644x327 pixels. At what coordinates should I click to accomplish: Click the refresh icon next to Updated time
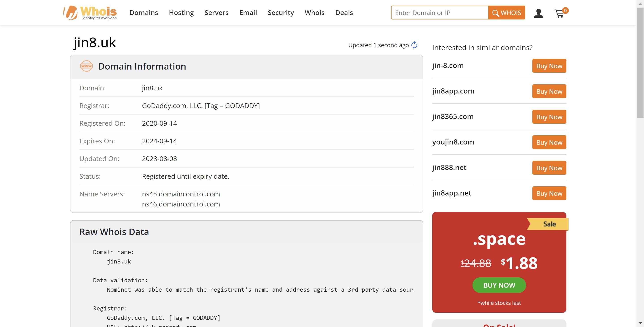pyautogui.click(x=414, y=45)
